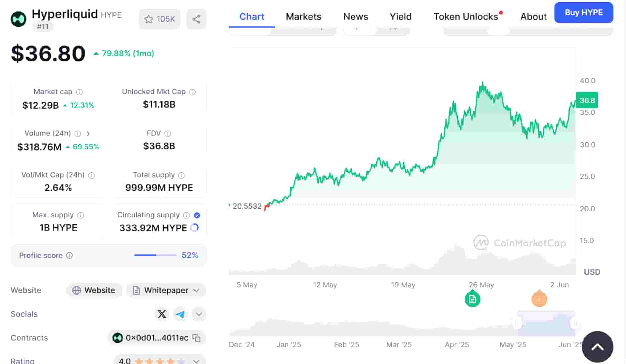Screen dimensions: 626x364
Task: Open the Telegram social link
Action: [x=180, y=314]
